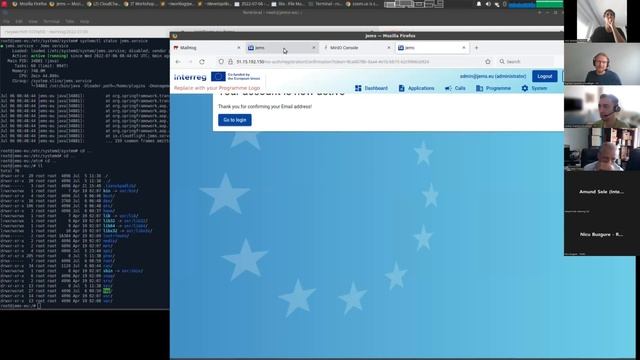The height and width of the screenshot is (360, 640).
Task: Select the zoom.us taskbar entry
Action: [362, 4]
